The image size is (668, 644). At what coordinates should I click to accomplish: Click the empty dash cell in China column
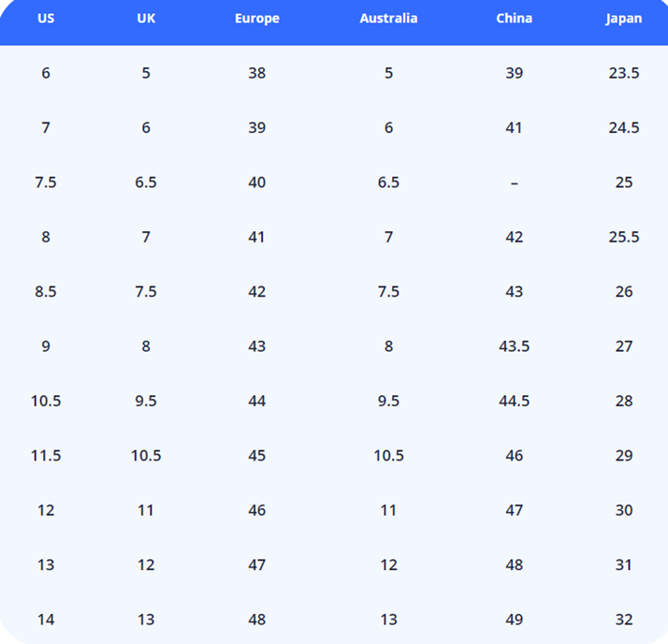[514, 183]
